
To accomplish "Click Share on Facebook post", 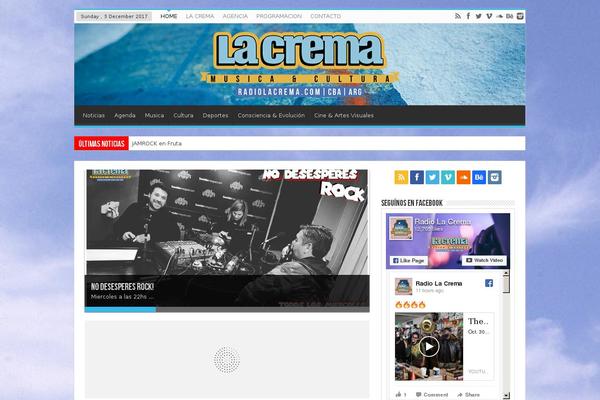I will [x=468, y=395].
